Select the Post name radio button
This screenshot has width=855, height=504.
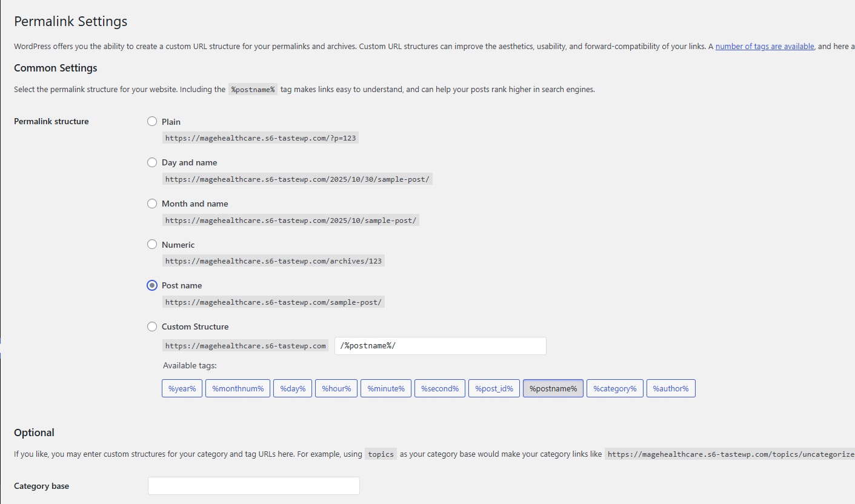152,285
